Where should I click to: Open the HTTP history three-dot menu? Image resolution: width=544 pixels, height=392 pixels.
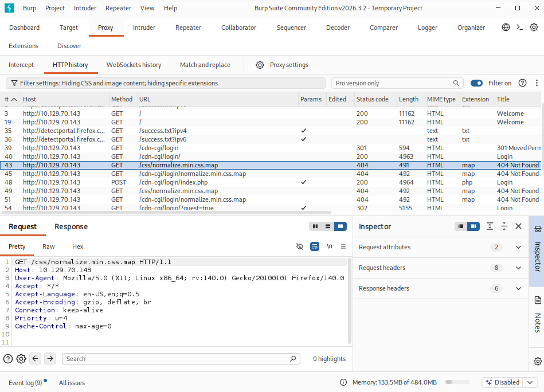[537, 83]
